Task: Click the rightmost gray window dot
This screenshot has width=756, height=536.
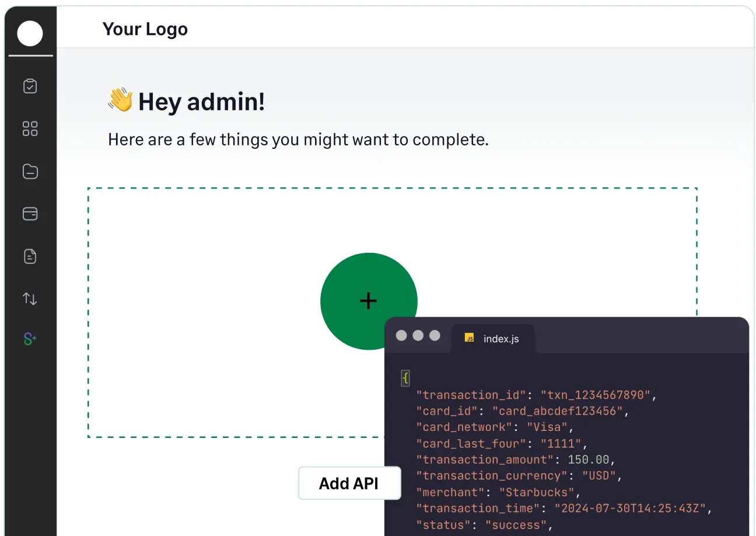Action: [435, 335]
